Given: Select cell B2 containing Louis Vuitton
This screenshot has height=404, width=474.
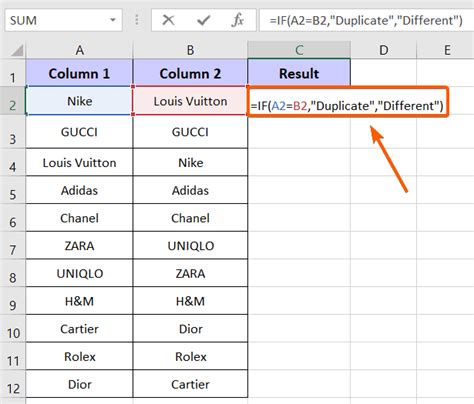Looking at the screenshot, I should point(190,101).
